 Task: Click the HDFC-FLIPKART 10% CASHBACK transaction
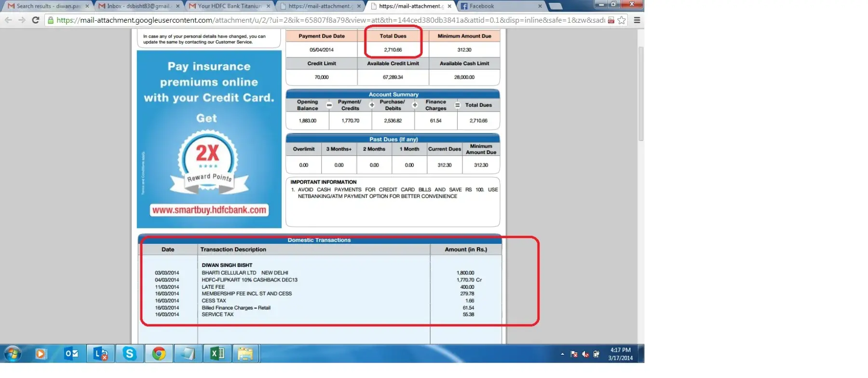tap(321, 280)
